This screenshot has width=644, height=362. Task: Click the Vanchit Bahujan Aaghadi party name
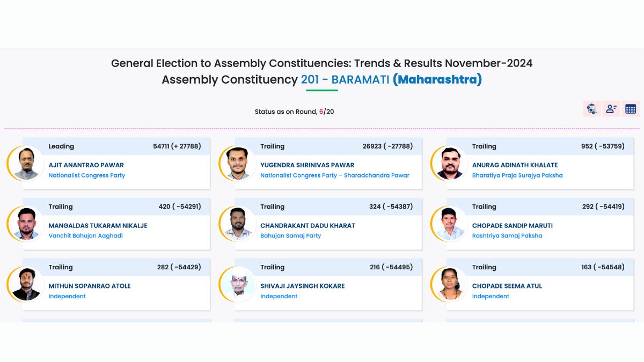(86, 235)
